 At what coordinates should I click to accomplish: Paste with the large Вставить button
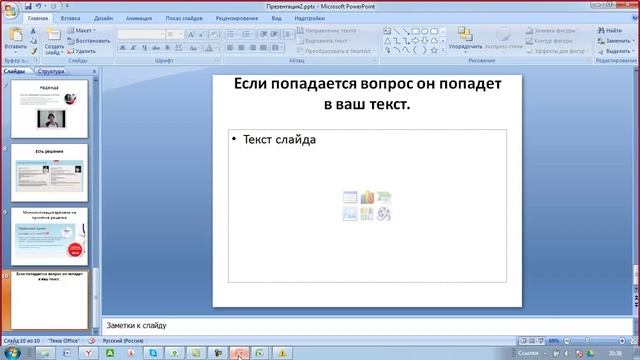pos(16,40)
